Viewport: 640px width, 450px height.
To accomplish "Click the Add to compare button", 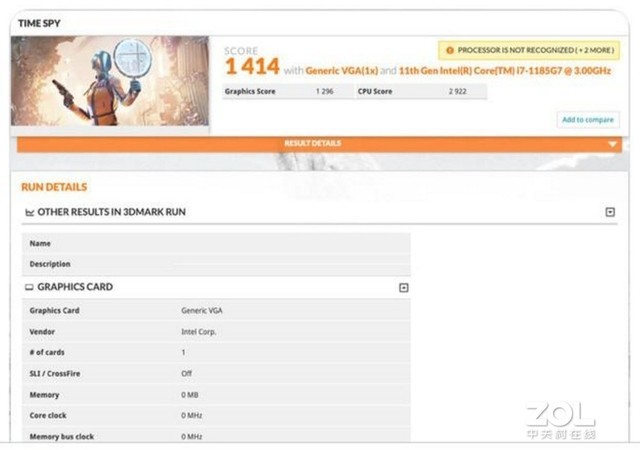I will (588, 120).
